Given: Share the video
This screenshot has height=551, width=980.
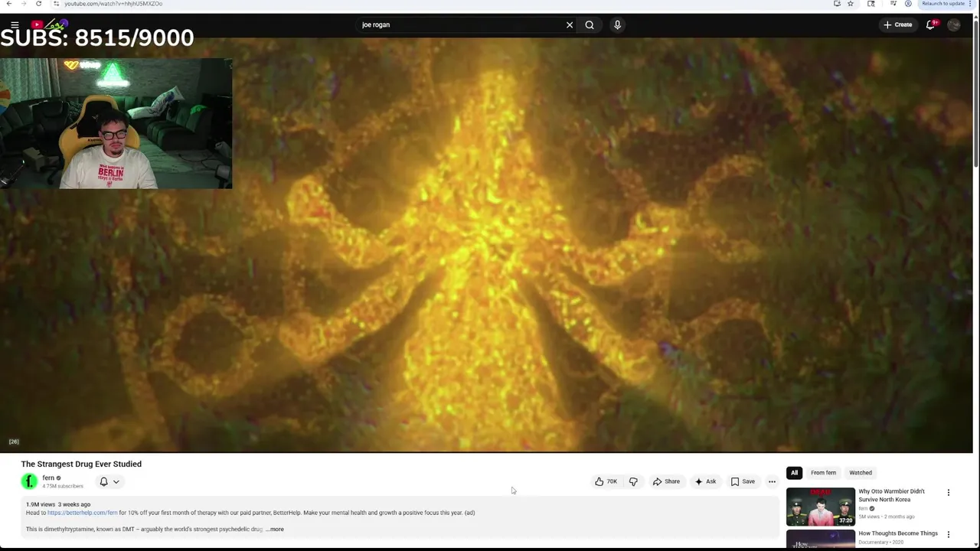Looking at the screenshot, I should (x=666, y=481).
